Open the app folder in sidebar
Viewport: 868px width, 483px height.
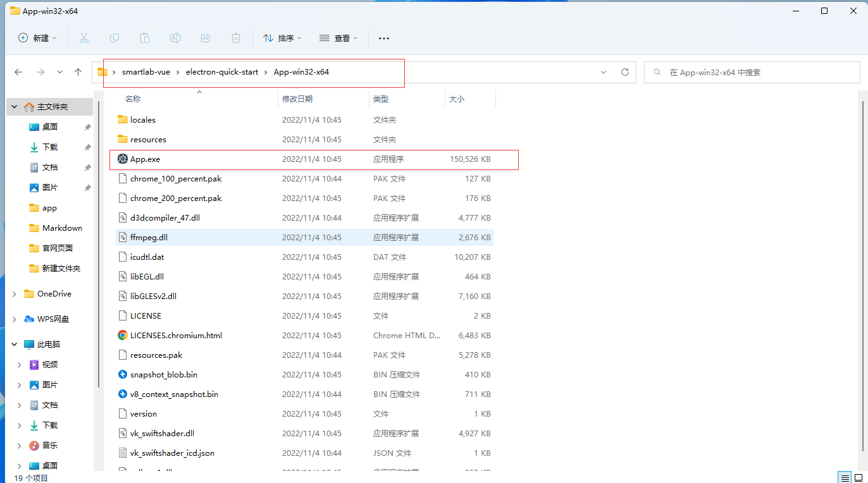[49, 208]
